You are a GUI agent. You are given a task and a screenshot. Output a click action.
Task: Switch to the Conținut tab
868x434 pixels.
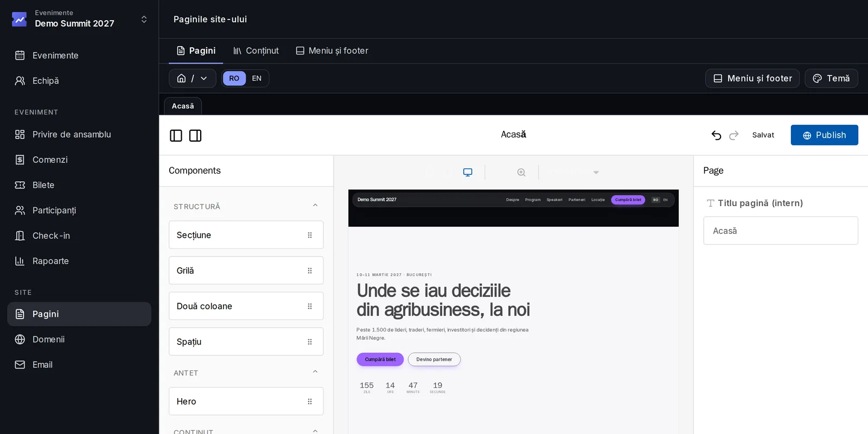point(256,51)
